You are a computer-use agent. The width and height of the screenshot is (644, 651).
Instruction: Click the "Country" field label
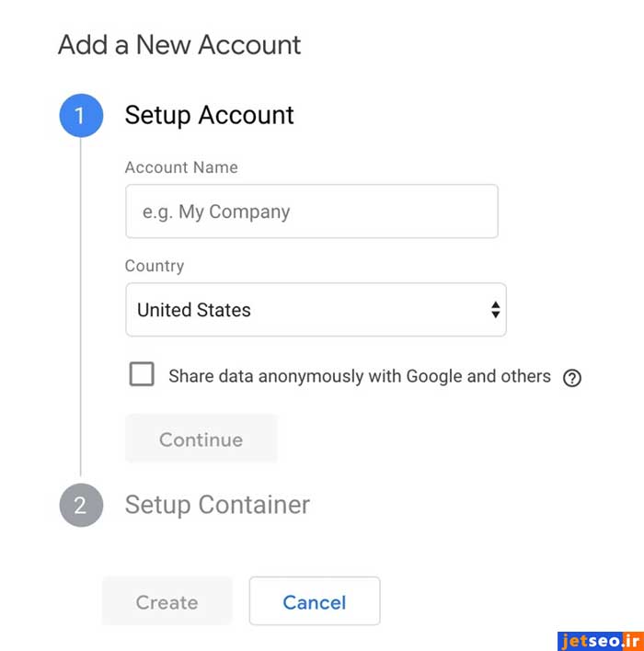[155, 266]
